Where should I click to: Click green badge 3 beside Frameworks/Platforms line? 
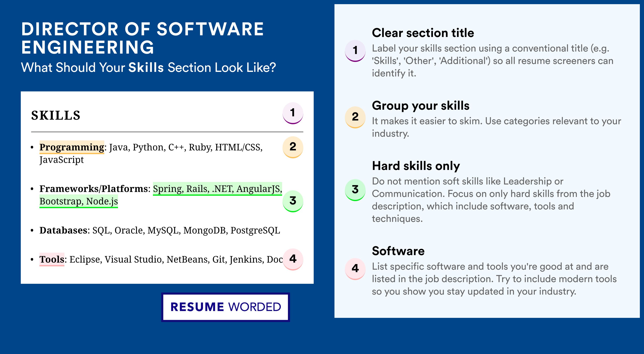point(293,201)
